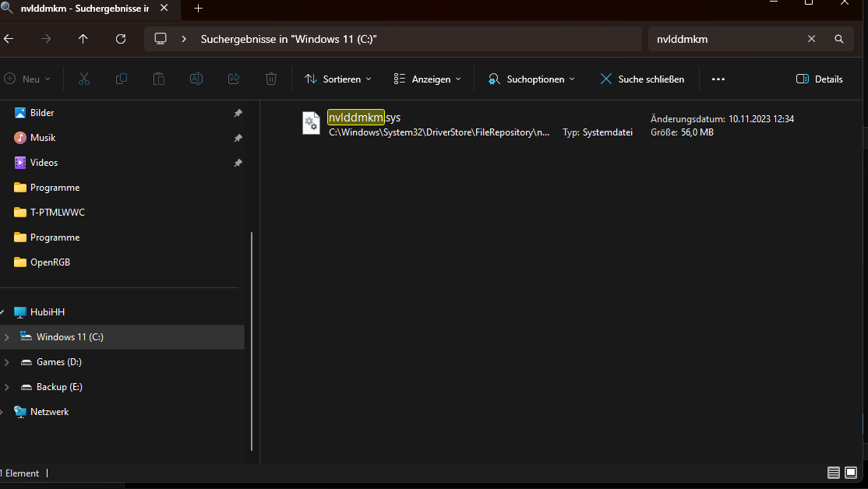Expand the Backup (E:) node
Screen dimensions: 868x489
pyautogui.click(x=7, y=387)
